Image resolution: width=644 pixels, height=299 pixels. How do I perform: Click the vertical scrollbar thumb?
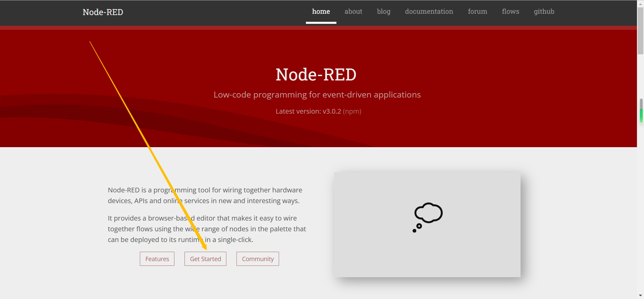click(x=640, y=31)
